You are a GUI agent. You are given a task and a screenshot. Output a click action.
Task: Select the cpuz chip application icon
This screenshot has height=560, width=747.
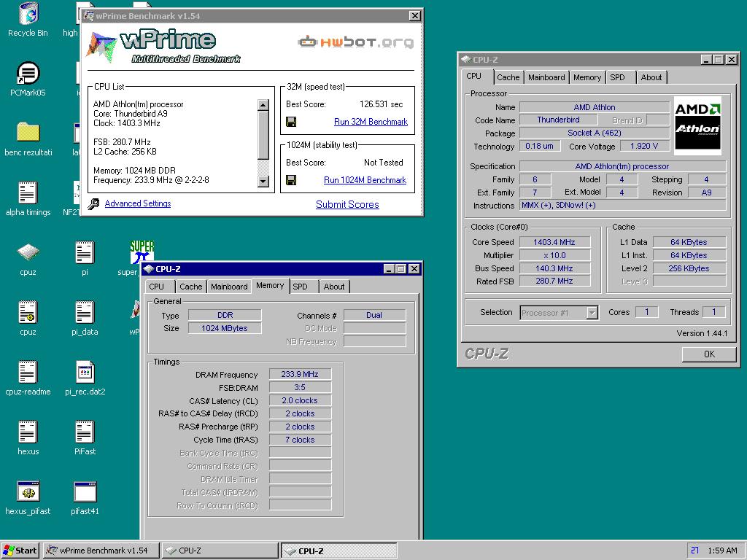(28, 252)
